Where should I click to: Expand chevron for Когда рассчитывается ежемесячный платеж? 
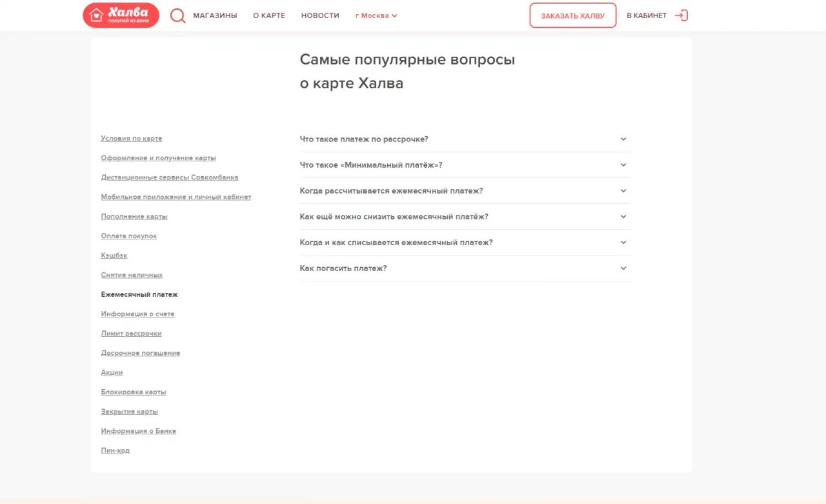623,191
